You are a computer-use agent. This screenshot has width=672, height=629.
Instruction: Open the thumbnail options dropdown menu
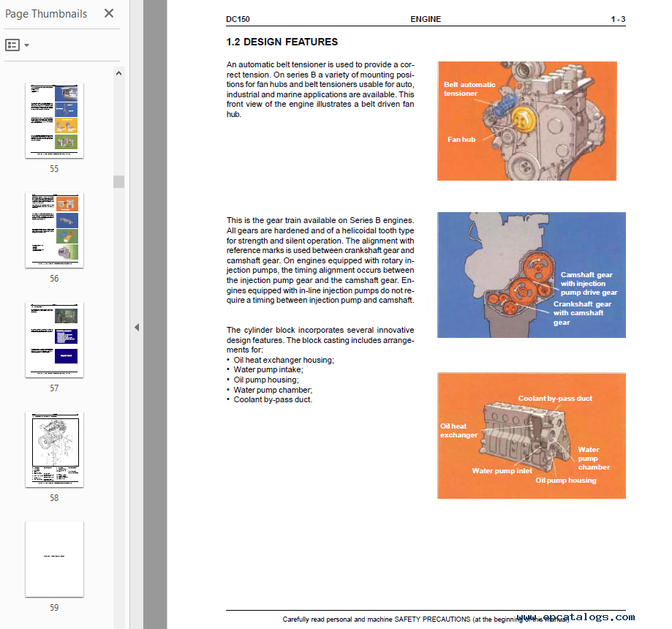(x=17, y=45)
